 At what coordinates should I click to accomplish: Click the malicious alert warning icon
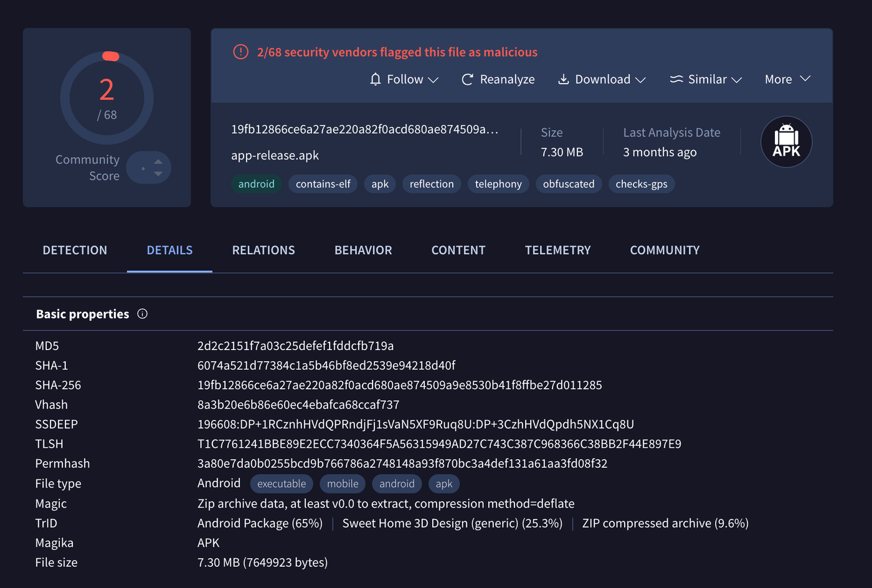[240, 52]
